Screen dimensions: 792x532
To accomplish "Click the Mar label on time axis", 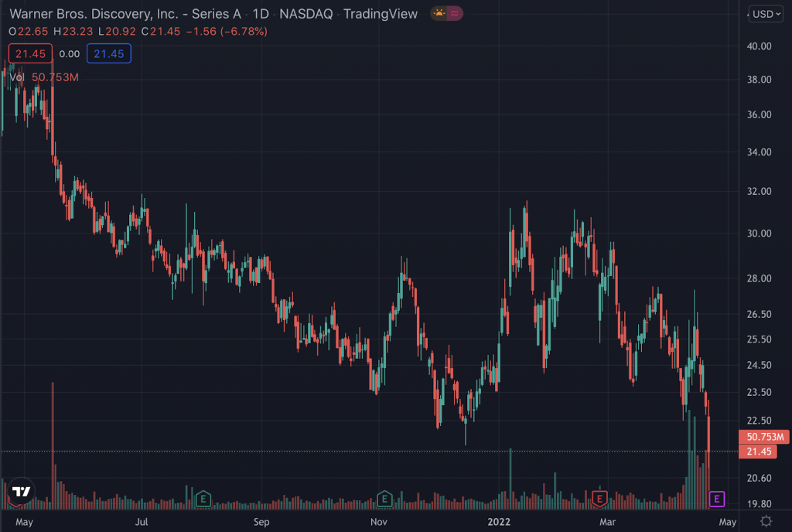I will click(x=607, y=522).
